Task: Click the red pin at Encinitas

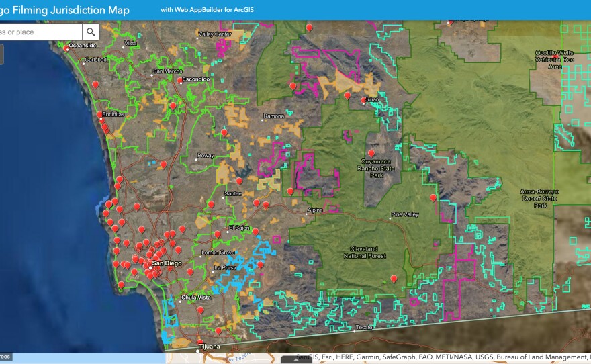Action: point(99,115)
